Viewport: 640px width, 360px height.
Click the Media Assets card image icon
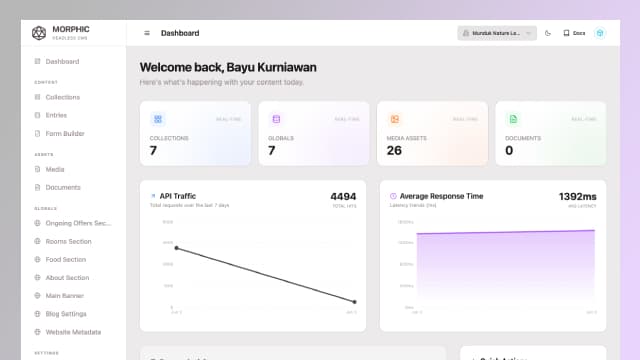coord(395,119)
